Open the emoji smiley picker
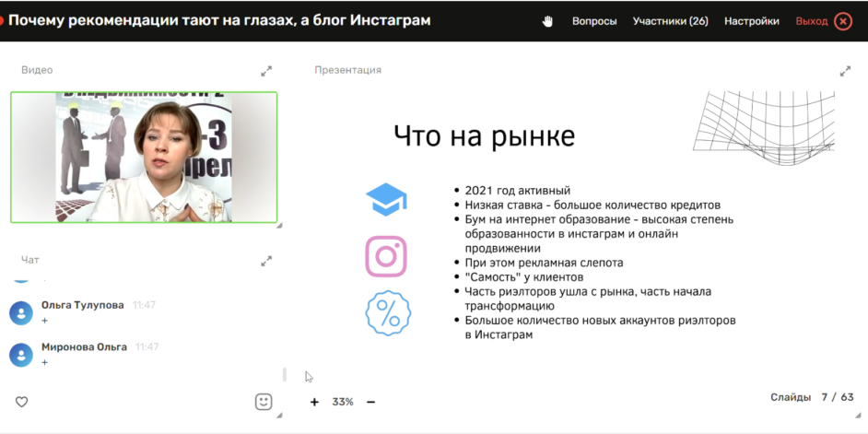Viewport: 868px width, 434px height. 264,402
